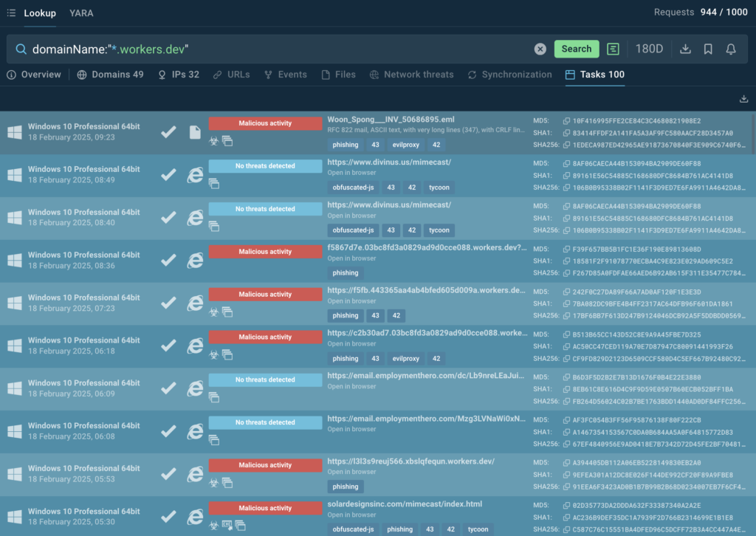Clear the search query with the X icon
The image size is (756, 536).
tap(540, 49)
